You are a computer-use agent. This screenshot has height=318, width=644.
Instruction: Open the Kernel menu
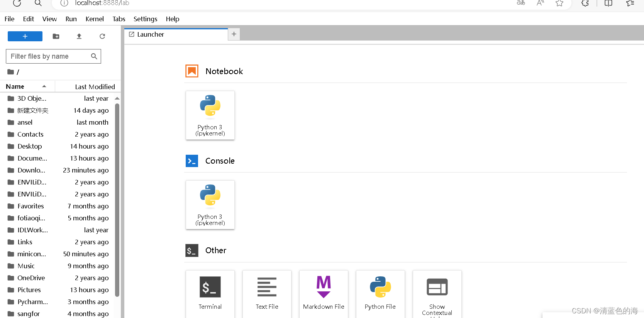[x=95, y=19]
